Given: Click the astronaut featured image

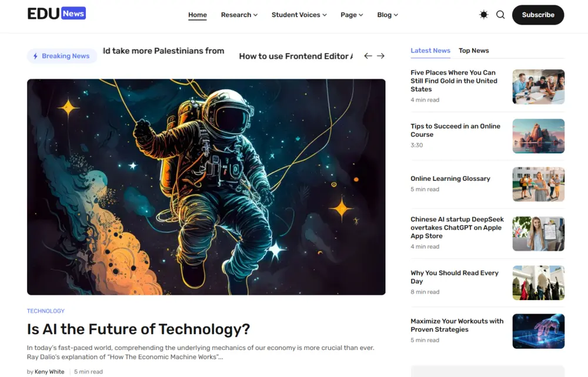Looking at the screenshot, I should [206, 187].
